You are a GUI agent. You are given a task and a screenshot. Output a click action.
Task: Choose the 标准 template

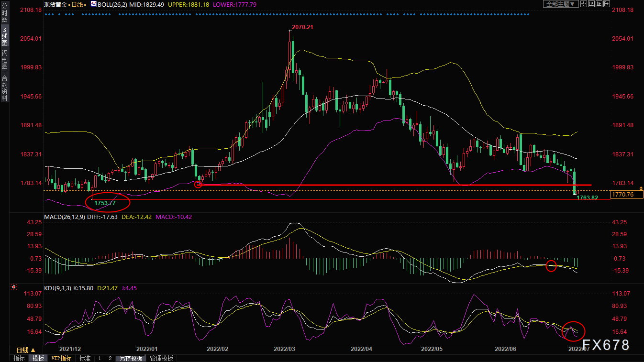(x=85, y=358)
